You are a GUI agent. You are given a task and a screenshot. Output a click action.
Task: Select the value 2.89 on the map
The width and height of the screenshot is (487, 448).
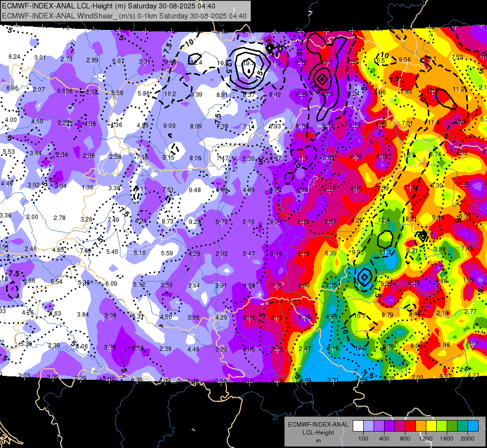tap(92, 60)
